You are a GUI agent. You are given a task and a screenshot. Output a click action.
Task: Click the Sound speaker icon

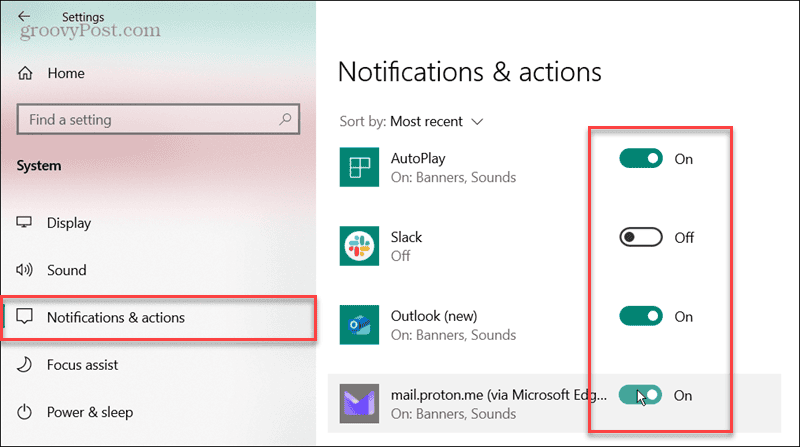pyautogui.click(x=24, y=269)
